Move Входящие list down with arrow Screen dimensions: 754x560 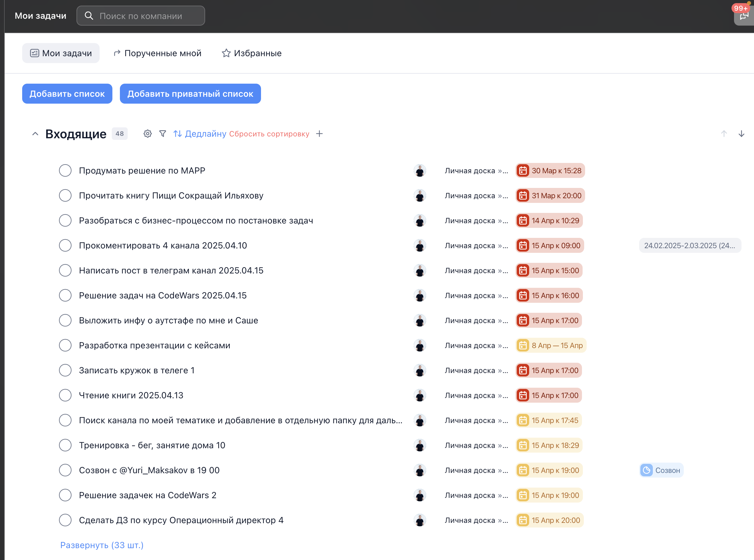click(742, 134)
